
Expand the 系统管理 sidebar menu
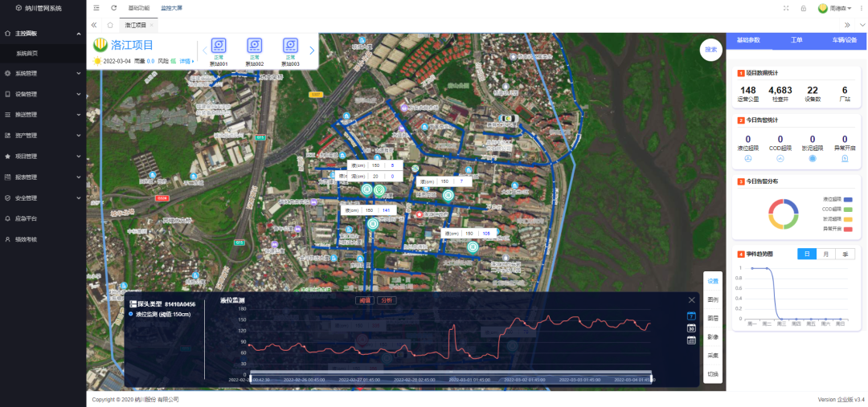tap(43, 73)
